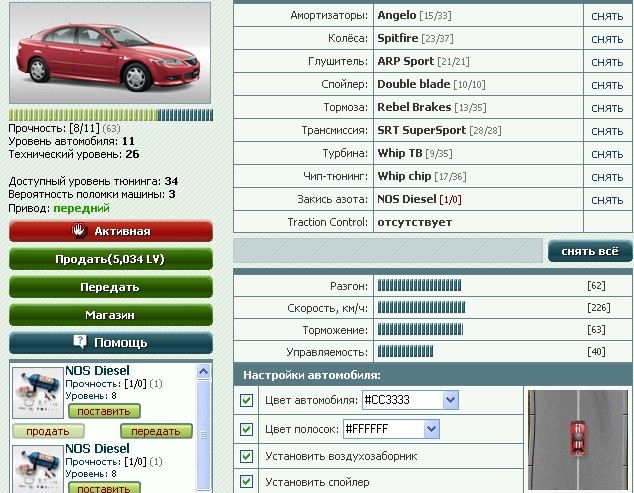
Task: Click Spitfire part name
Action: click(397, 38)
